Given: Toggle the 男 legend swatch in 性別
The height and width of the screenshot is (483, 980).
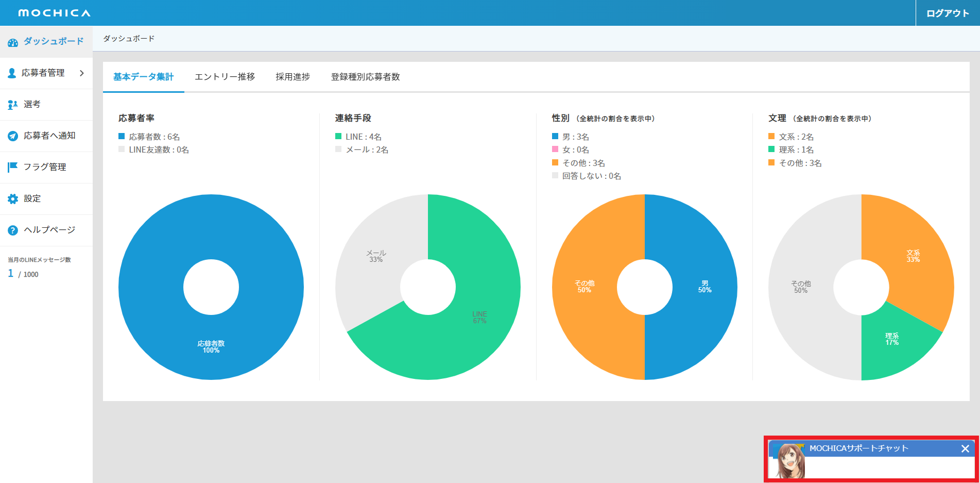Looking at the screenshot, I should pos(555,137).
